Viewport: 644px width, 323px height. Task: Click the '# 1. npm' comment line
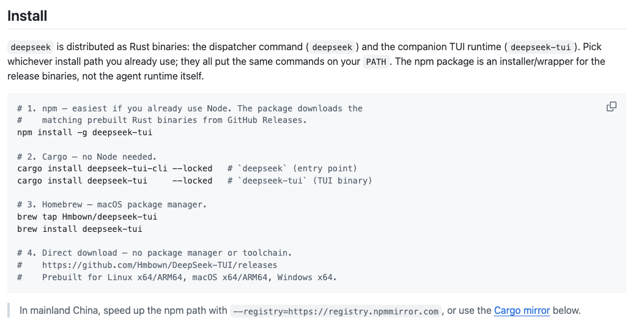click(190, 108)
